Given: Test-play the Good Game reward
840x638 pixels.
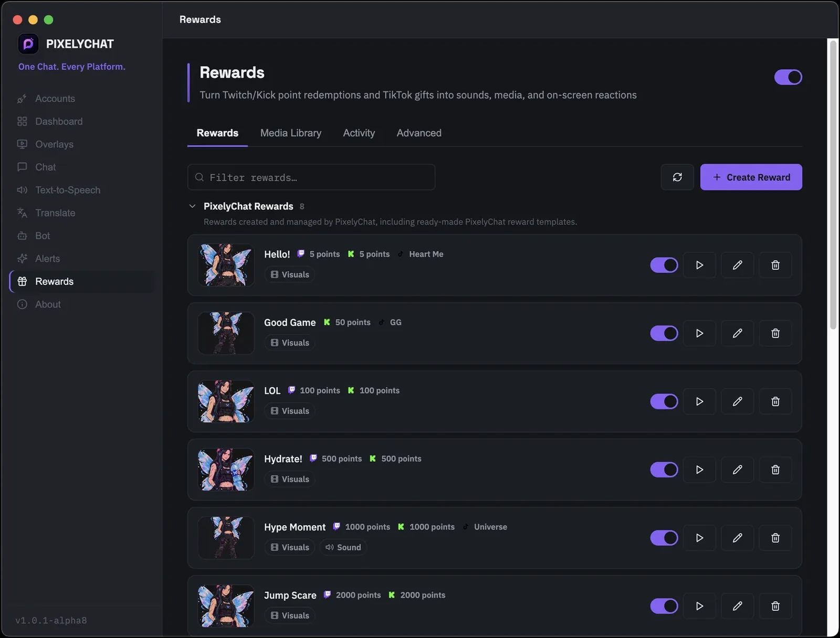Looking at the screenshot, I should [x=699, y=333].
